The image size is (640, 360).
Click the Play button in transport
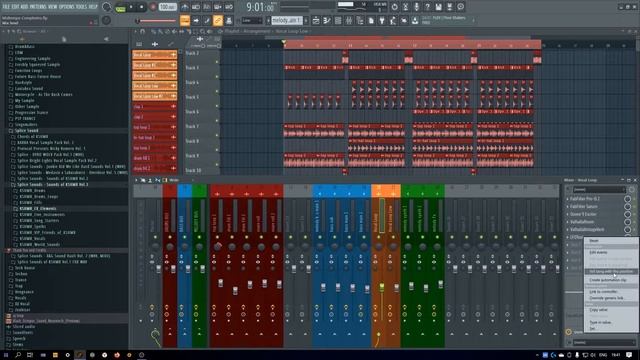131,7
